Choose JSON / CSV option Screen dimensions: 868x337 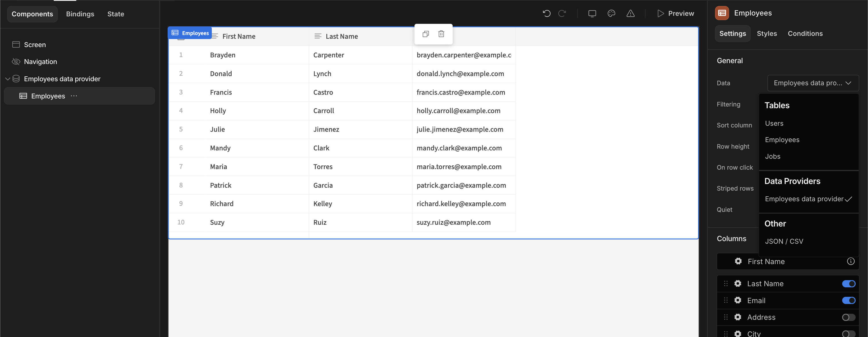[x=809, y=241]
